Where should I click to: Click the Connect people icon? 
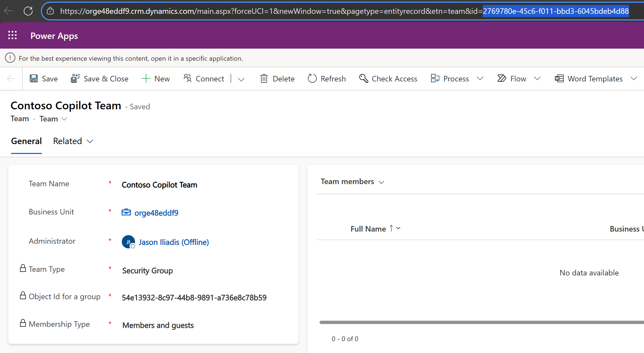coord(188,79)
